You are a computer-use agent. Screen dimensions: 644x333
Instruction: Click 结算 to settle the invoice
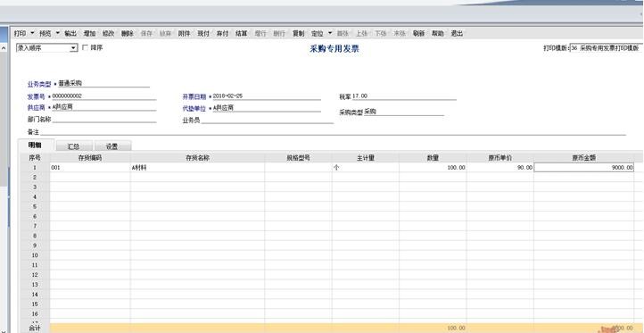[241, 33]
